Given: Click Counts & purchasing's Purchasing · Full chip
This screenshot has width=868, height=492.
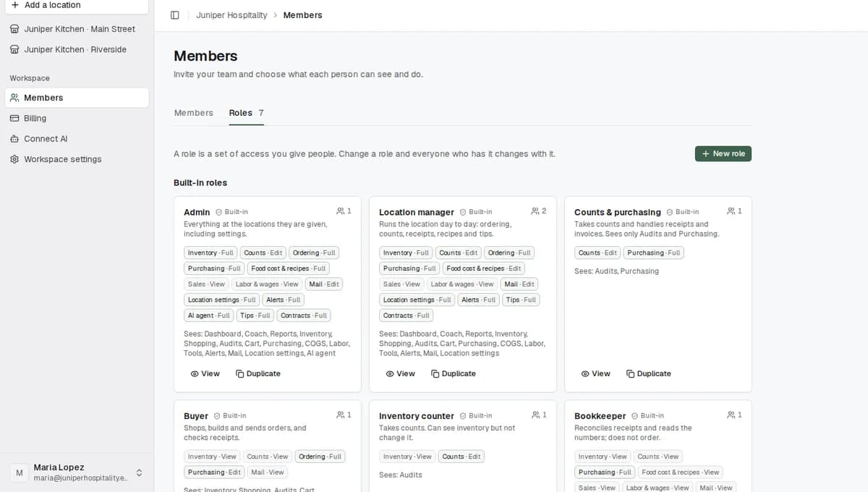Looking at the screenshot, I should (653, 253).
